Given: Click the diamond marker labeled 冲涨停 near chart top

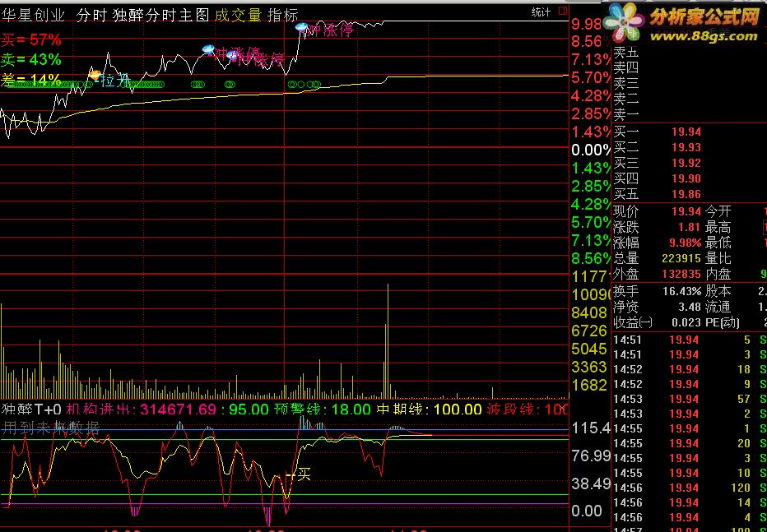Looking at the screenshot, I should 302,27.
